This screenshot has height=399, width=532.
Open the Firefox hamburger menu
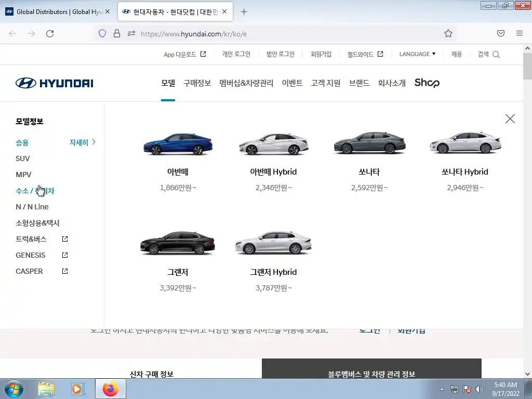pos(520,33)
